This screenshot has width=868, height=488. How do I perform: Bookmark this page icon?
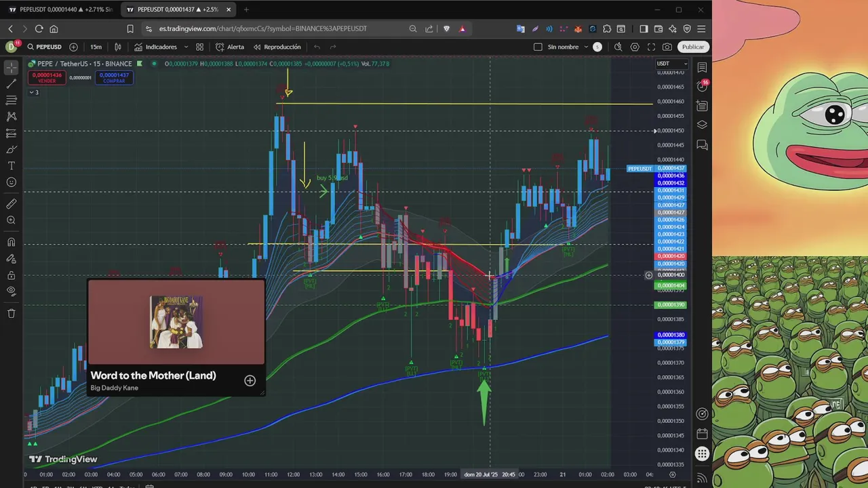click(x=130, y=28)
